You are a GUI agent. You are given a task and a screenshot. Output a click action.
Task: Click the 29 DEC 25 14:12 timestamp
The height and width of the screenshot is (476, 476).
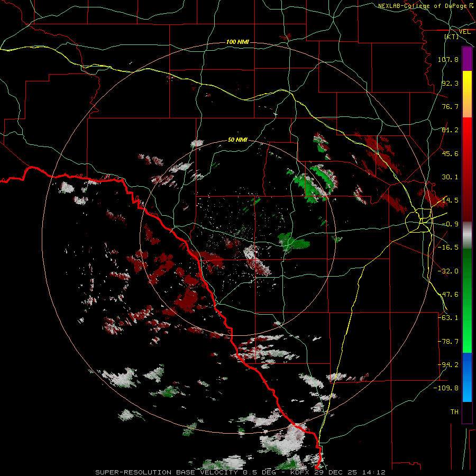point(350,472)
